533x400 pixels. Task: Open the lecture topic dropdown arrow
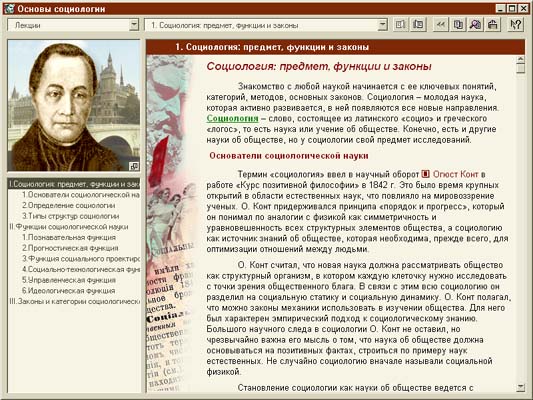point(382,25)
